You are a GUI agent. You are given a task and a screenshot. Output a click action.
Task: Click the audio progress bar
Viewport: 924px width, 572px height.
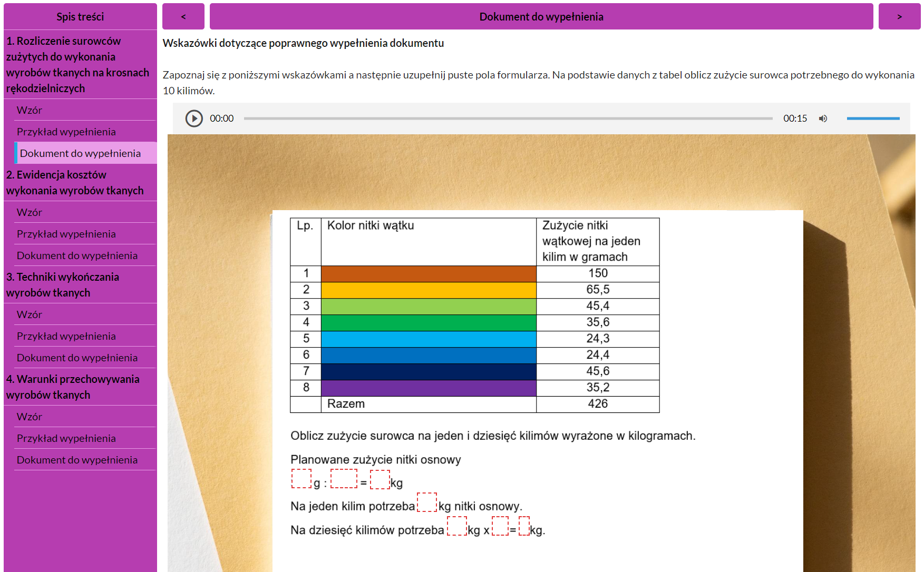(x=508, y=119)
